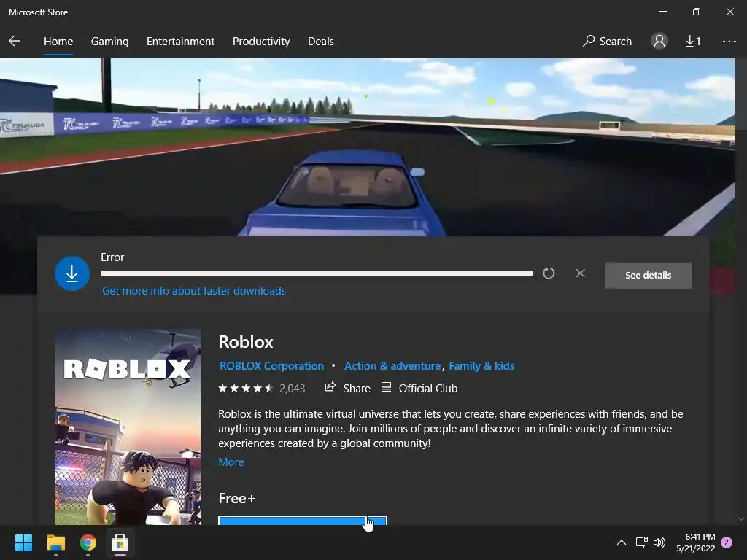Switch to the Gaming tab

109,42
